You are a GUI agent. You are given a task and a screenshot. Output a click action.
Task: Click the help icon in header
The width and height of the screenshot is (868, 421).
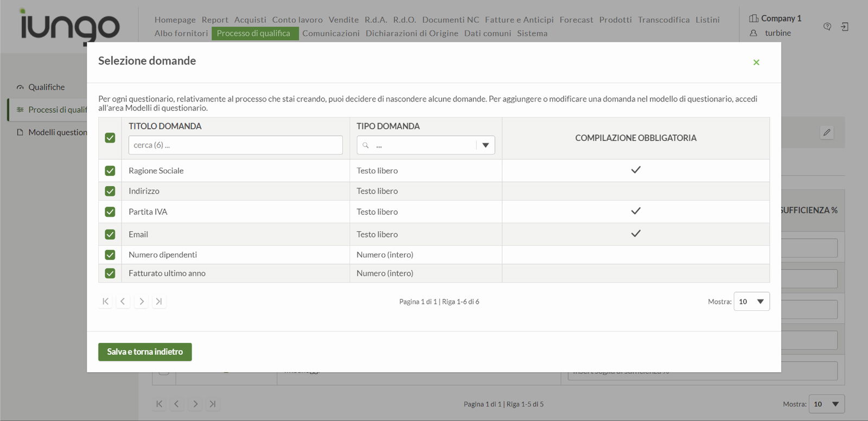(x=827, y=27)
